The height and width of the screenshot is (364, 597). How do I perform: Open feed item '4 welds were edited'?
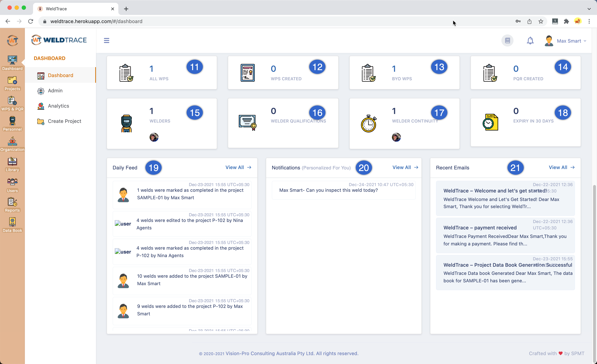[182, 224]
